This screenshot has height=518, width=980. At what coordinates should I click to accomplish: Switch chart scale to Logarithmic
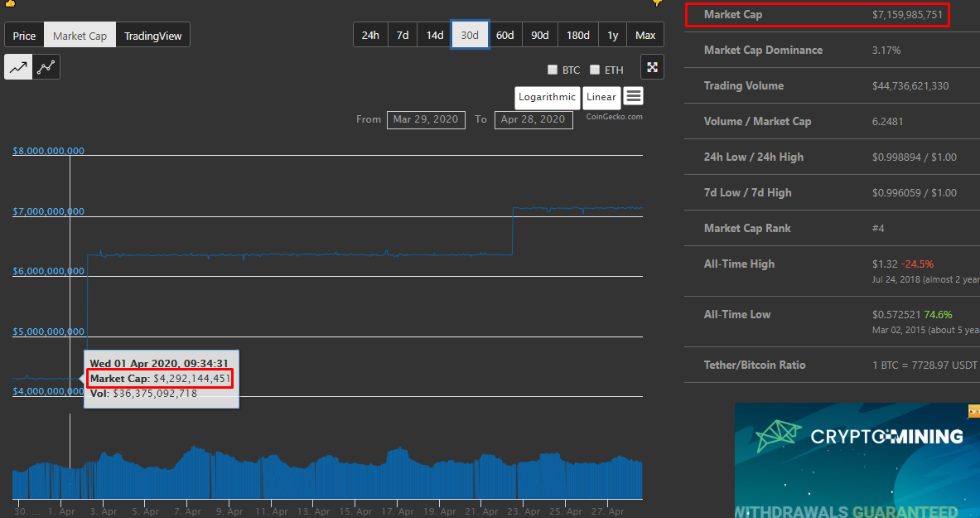click(547, 97)
